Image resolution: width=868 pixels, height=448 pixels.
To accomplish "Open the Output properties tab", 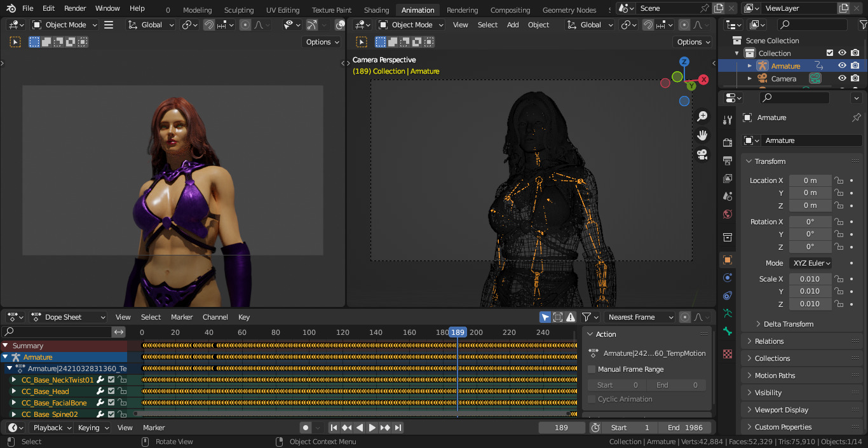I will click(x=728, y=160).
